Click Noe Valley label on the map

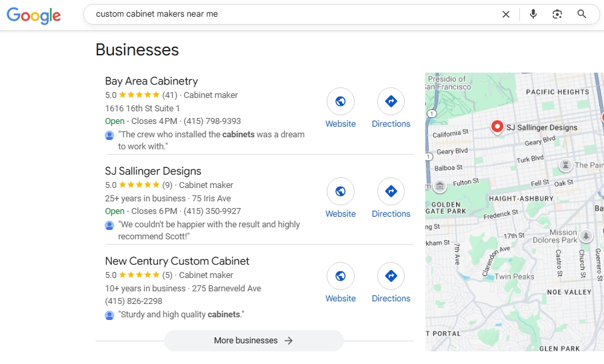click(x=569, y=293)
